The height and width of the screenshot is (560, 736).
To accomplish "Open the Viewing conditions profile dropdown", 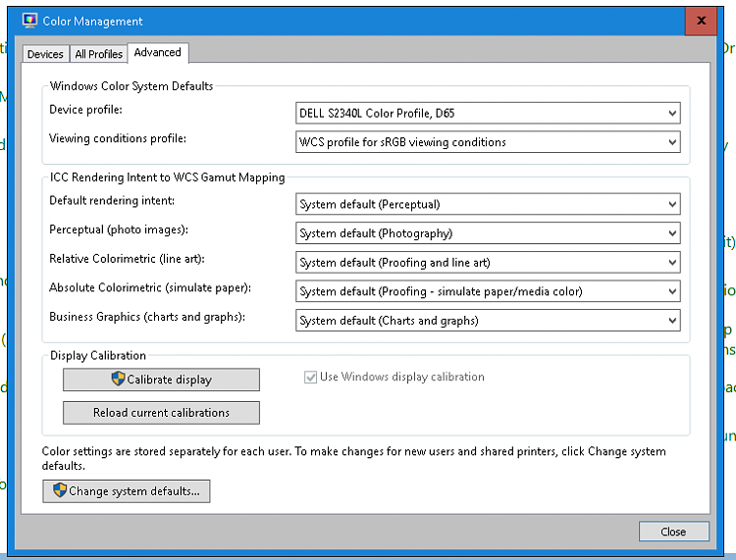I will [x=488, y=142].
